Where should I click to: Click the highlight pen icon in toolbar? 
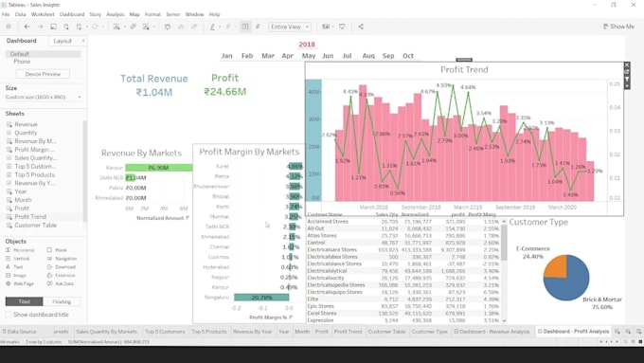212,27
